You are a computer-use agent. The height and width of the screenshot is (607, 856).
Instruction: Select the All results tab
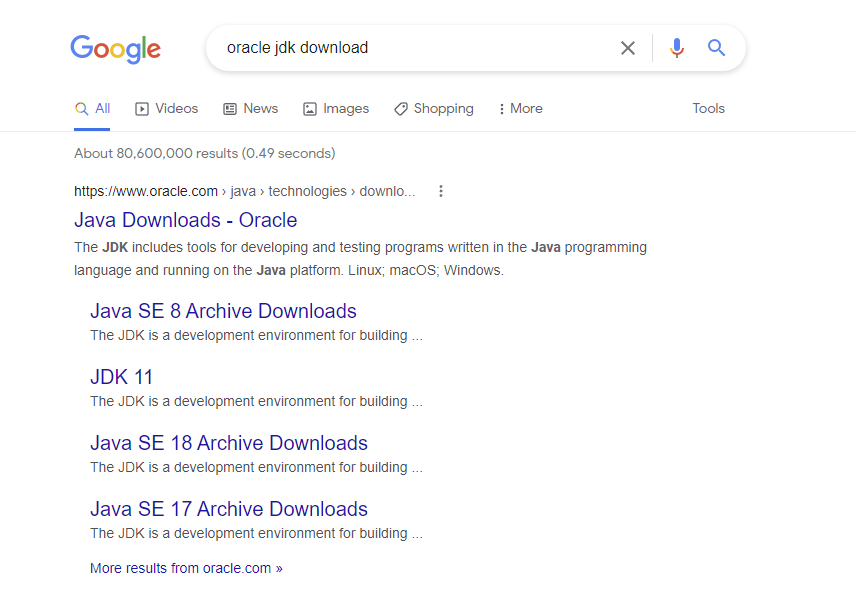pos(92,109)
